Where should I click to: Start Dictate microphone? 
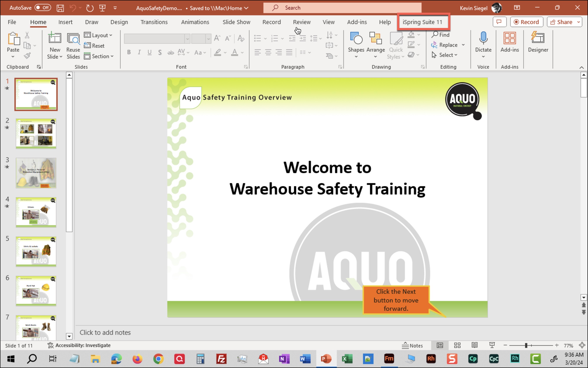tap(483, 38)
